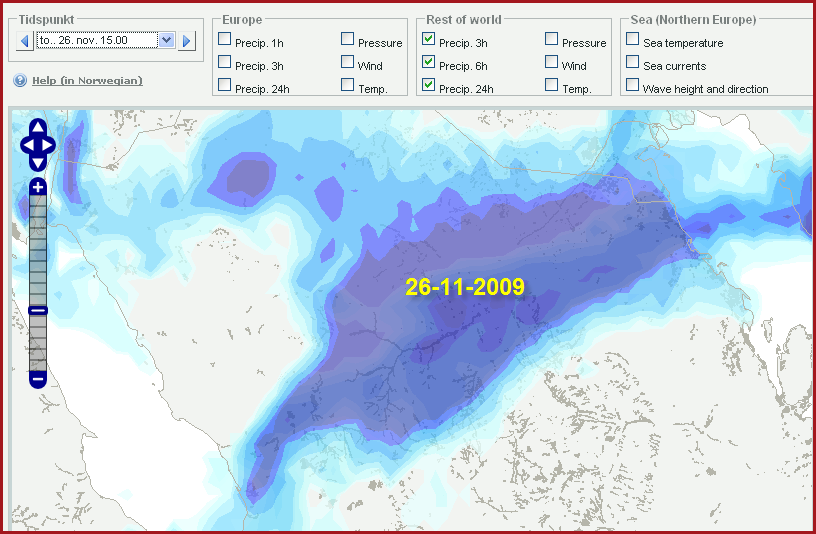Go to previous time step arrow
This screenshot has height=534, width=816.
click(x=24, y=41)
